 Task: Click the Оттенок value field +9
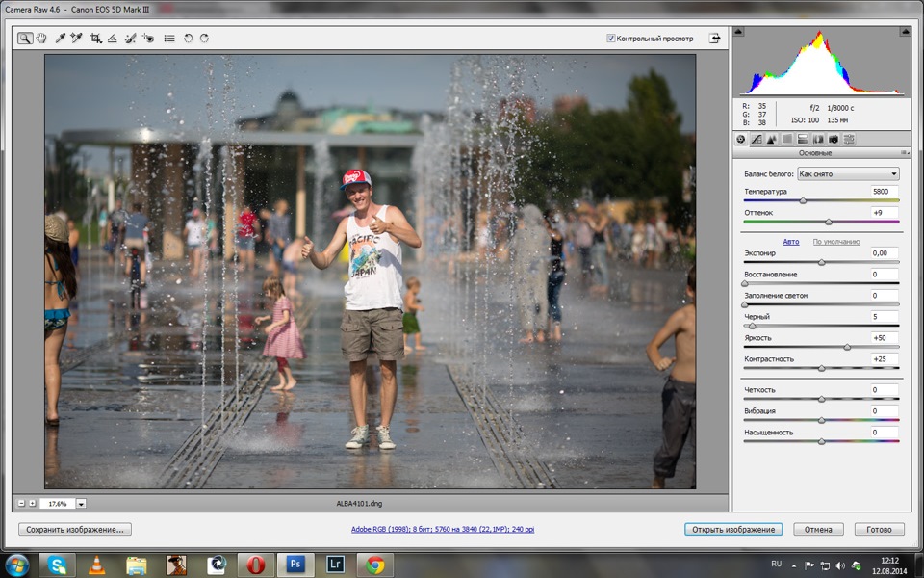click(x=884, y=212)
